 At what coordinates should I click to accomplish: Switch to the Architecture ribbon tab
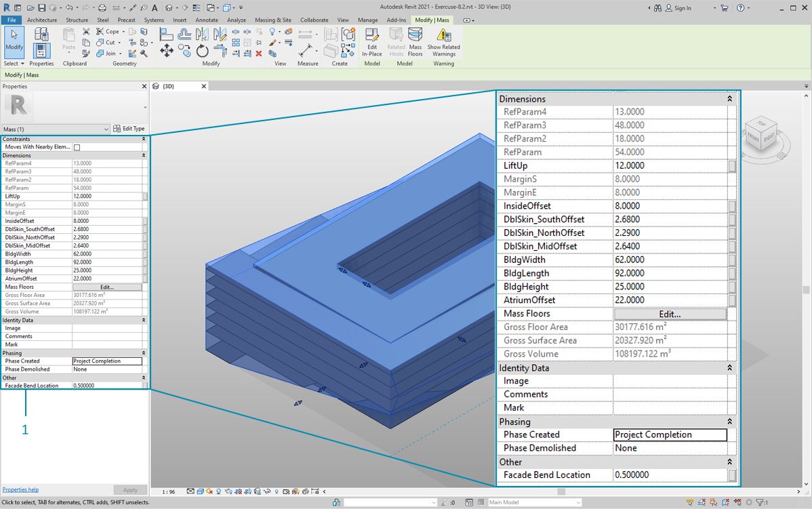[42, 20]
